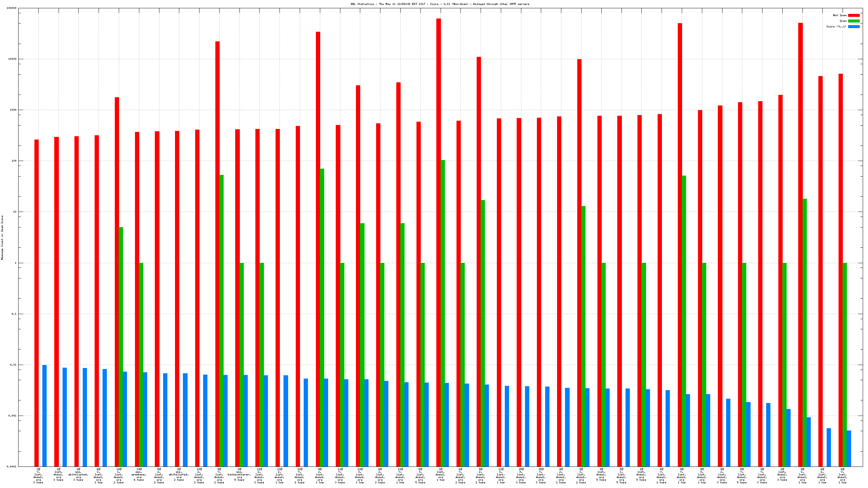Click the Score (0..1) legend label
Screen dimensions: 868x488
click(x=836, y=26)
